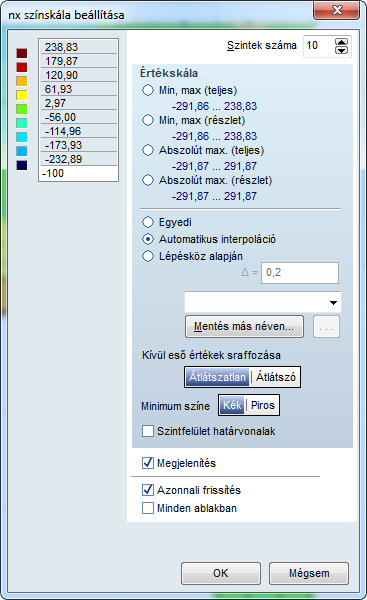
Task: Click the bright red color swatch
Action: click(x=22, y=67)
